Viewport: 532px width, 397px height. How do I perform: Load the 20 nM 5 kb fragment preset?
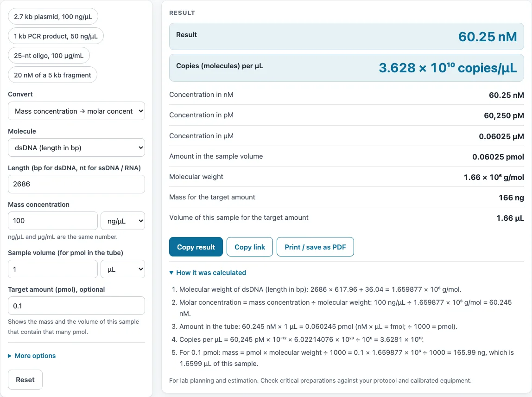52,75
